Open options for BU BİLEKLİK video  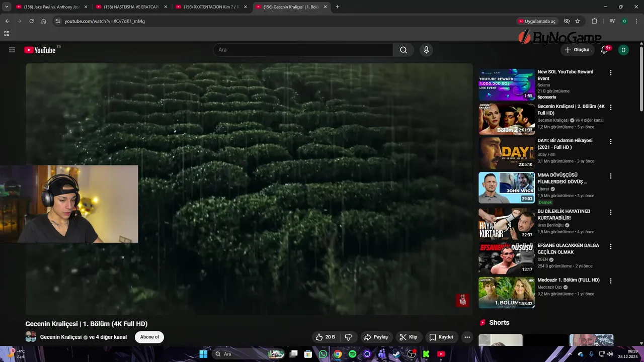pos(611,212)
